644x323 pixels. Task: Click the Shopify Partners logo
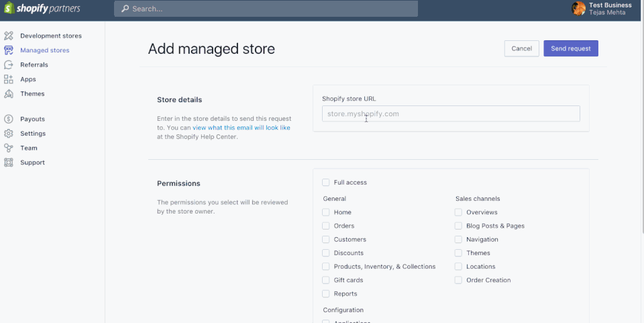point(42,8)
